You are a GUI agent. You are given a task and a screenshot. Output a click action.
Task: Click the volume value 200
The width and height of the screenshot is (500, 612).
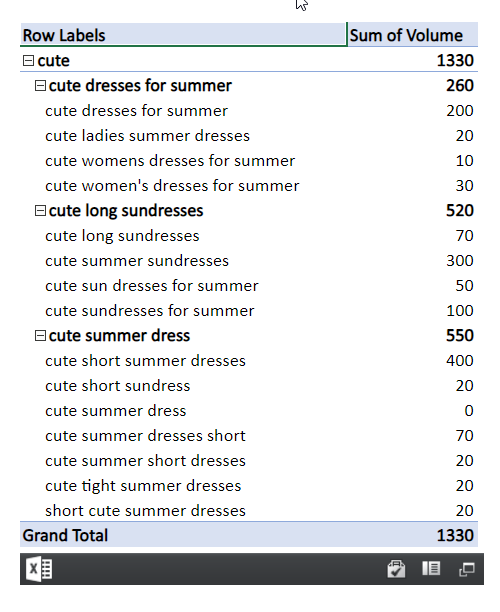click(460, 111)
